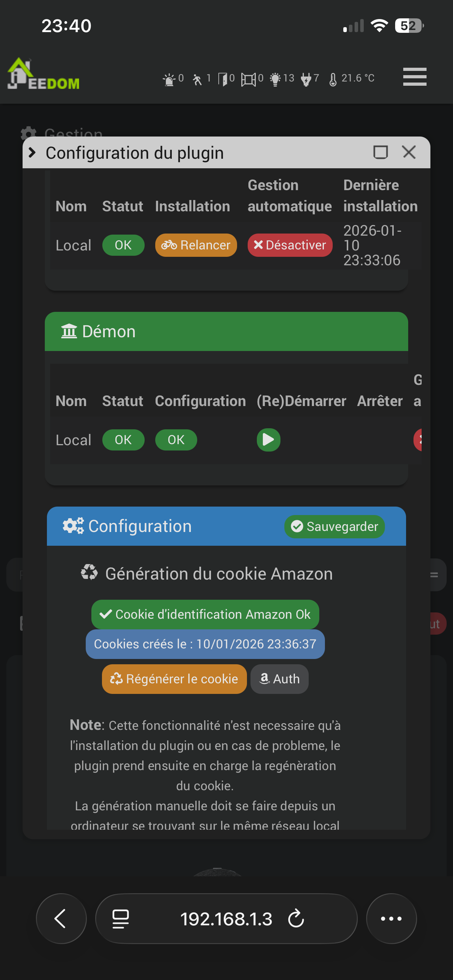Viewport: 453px width, 980px height.
Task: Tap the alarm siren summary icon
Action: coord(169,79)
